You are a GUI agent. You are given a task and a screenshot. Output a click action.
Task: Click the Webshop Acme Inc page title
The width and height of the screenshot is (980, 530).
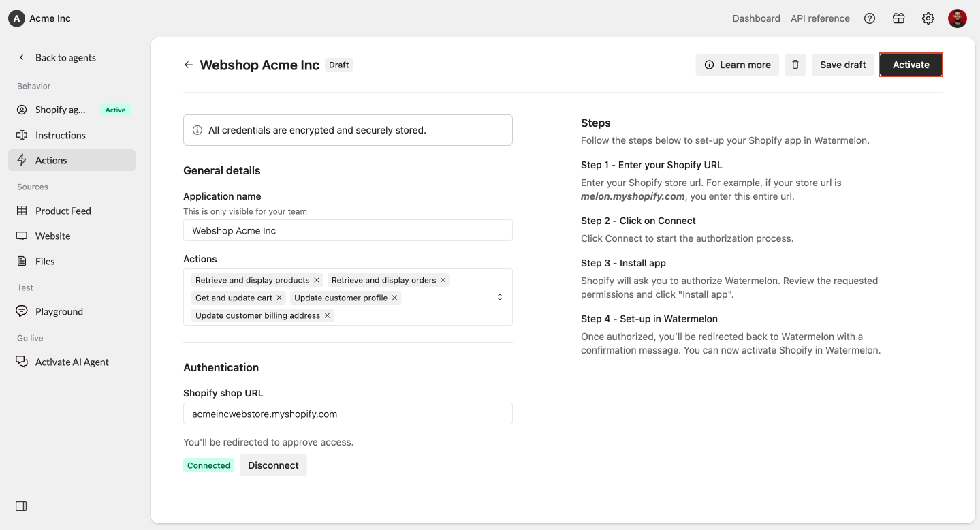(x=259, y=65)
